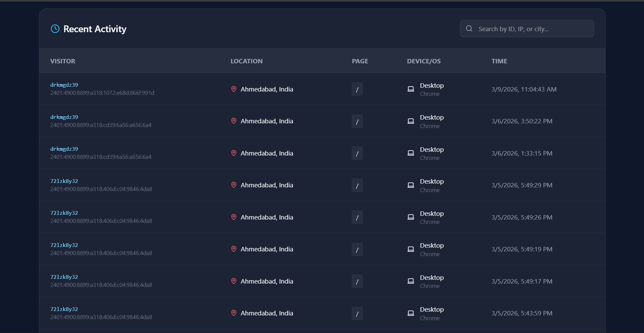Click the search field labeled Search by ID, IP, or city
This screenshot has width=644, height=333.
(527, 28)
